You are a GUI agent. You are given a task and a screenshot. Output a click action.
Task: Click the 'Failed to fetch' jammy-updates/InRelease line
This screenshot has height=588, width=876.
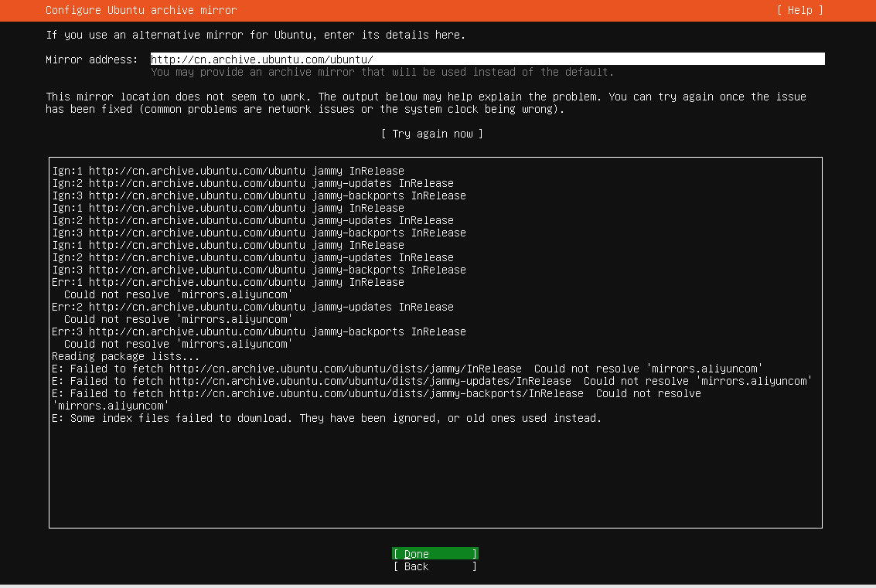tap(432, 382)
